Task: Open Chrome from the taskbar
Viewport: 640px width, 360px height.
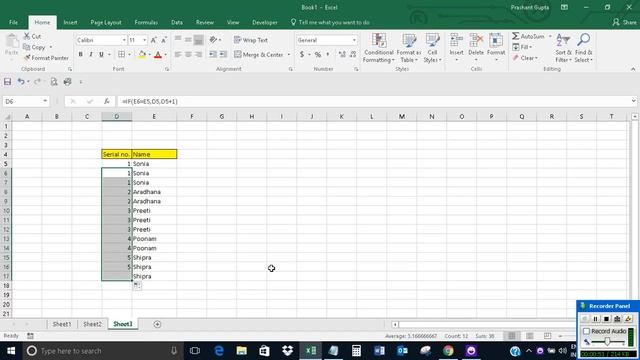Action: tap(448, 351)
